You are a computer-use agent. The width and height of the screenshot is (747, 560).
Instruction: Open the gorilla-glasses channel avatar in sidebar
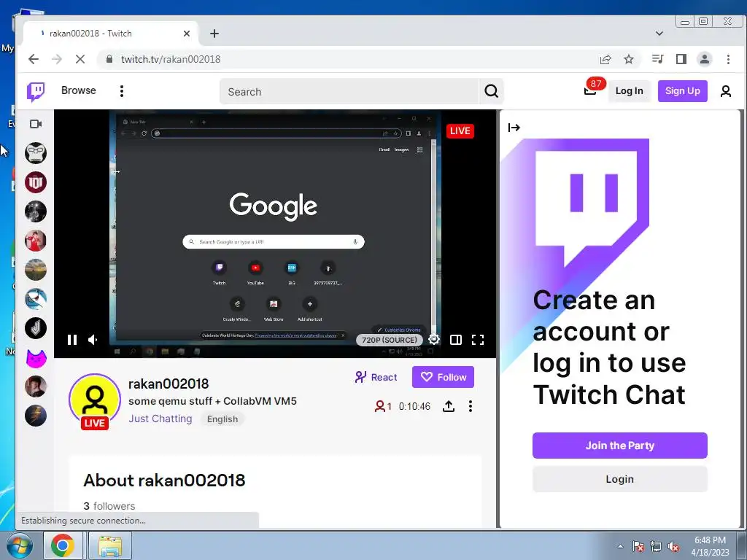pyautogui.click(x=36, y=153)
